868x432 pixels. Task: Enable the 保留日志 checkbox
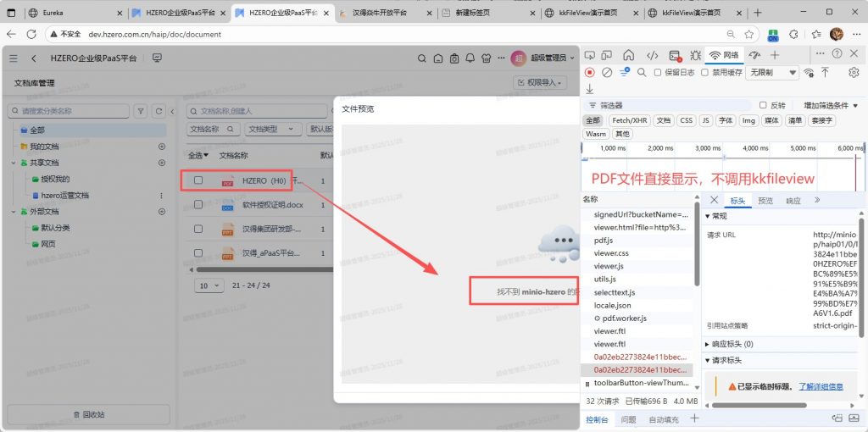(659, 73)
